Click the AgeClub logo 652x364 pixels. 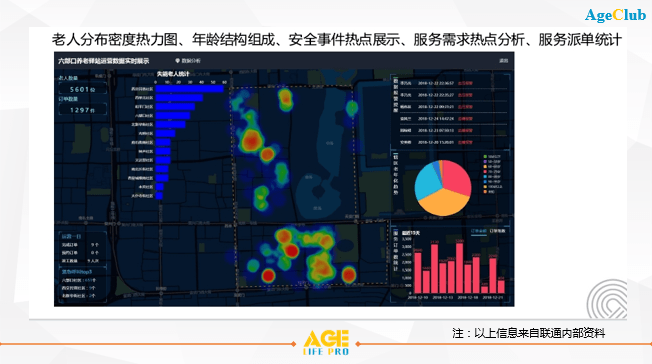point(615,15)
